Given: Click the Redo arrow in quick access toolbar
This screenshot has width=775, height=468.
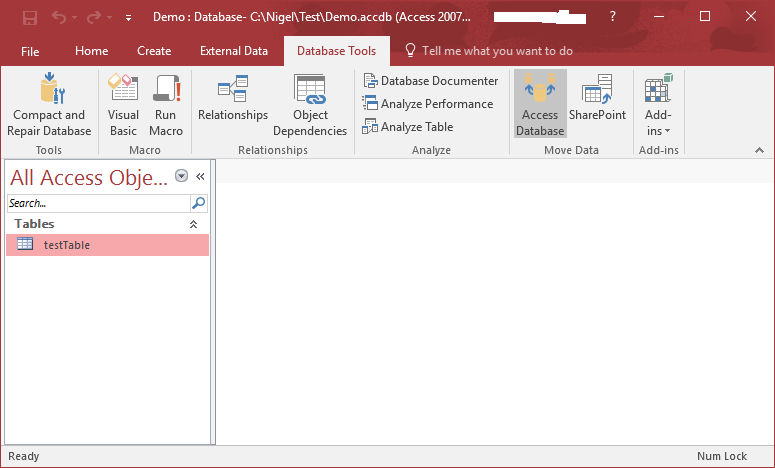Looking at the screenshot, I should click(93, 17).
